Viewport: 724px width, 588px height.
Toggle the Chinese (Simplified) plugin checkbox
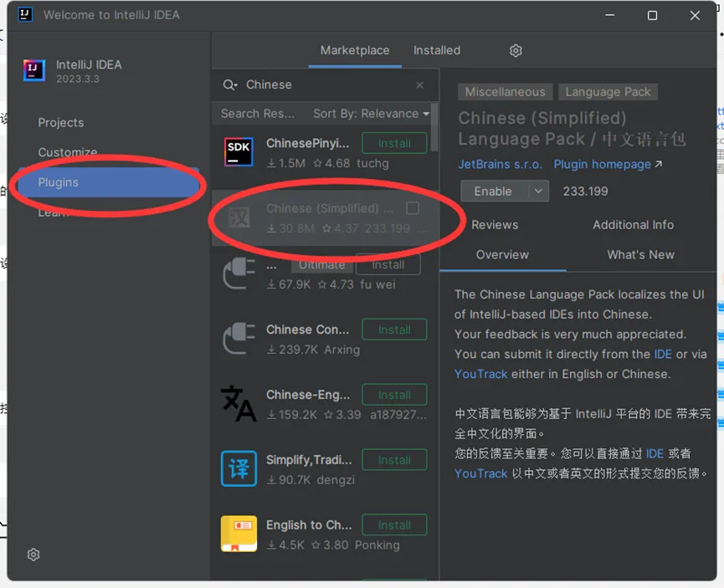[413, 208]
